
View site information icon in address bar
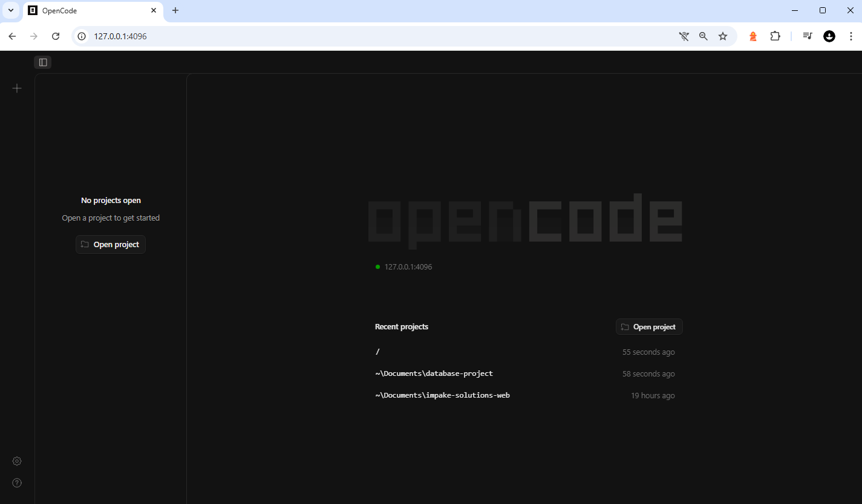[x=82, y=36]
